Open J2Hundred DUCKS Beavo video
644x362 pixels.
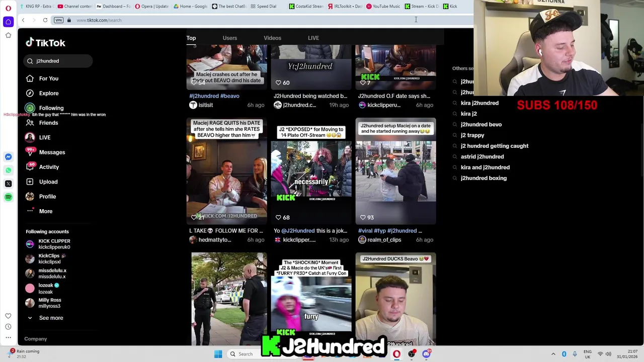point(395,299)
